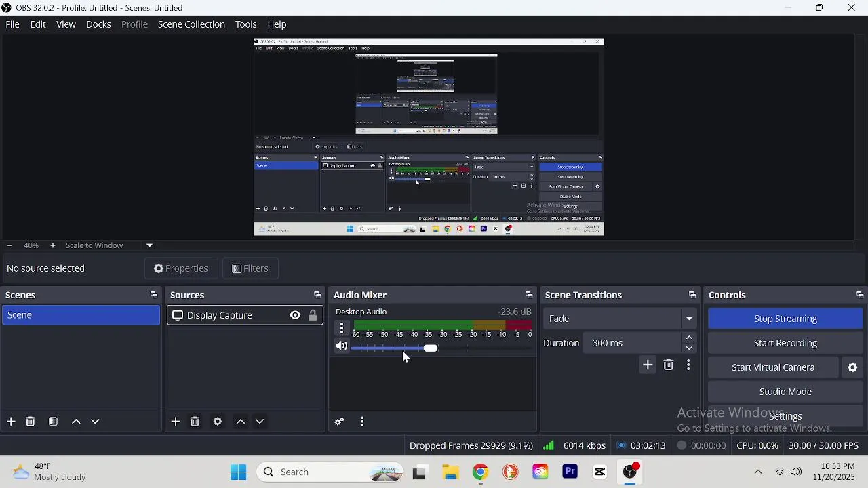
Task: Open source Filters button
Action: (x=250, y=269)
